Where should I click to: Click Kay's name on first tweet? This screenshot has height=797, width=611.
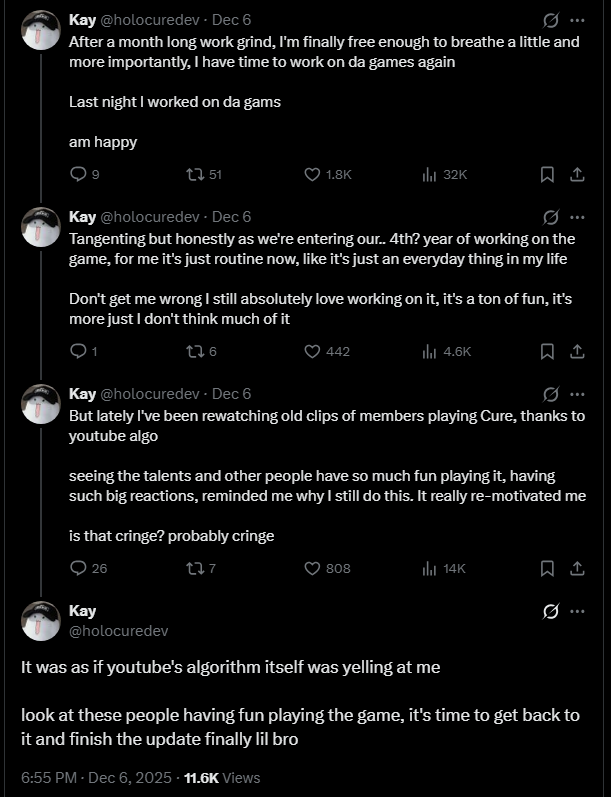(x=82, y=20)
